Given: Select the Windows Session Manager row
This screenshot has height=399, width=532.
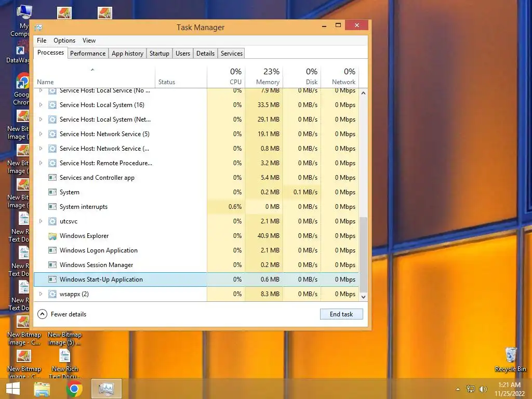Looking at the screenshot, I should (x=196, y=265).
